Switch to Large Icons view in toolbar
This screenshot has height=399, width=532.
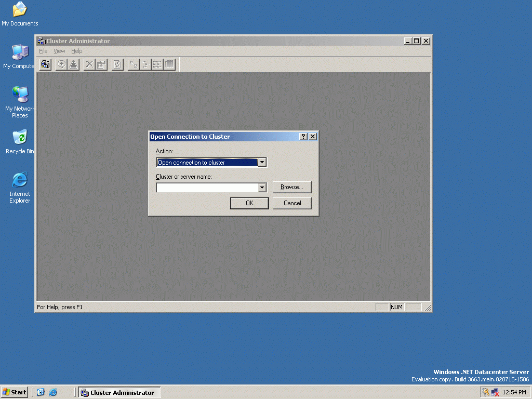click(x=134, y=64)
